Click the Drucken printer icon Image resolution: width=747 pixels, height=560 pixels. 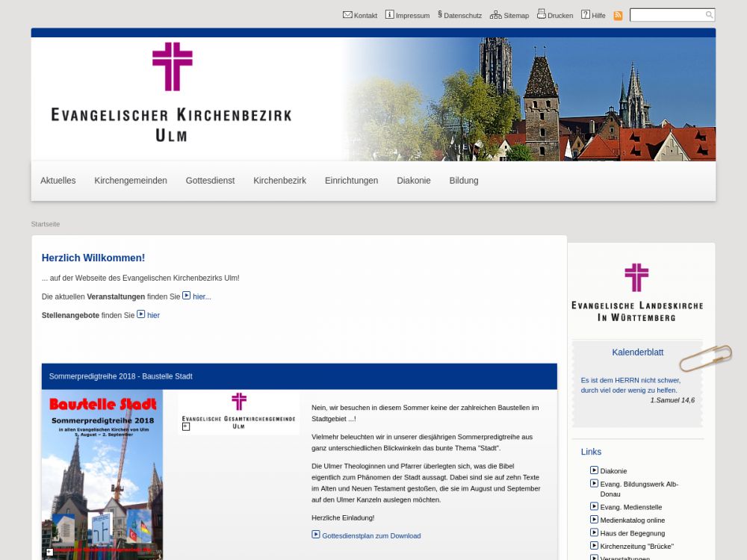click(x=542, y=14)
